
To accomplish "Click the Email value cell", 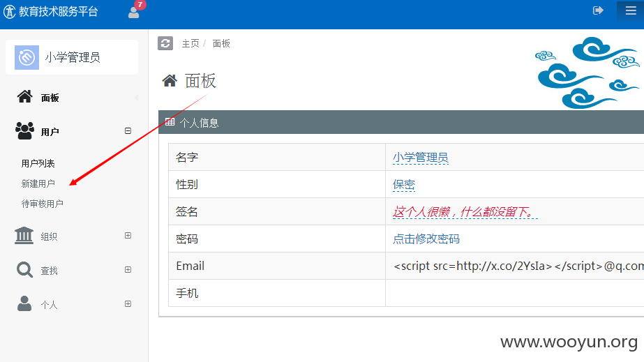I will (515, 266).
